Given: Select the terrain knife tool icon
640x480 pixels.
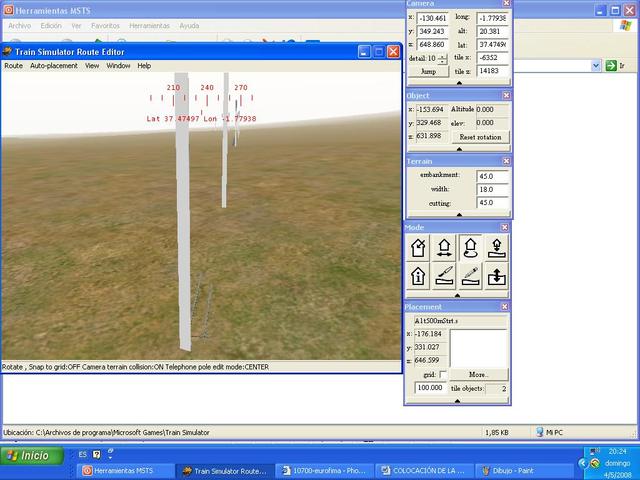Looking at the screenshot, I should (x=445, y=275).
